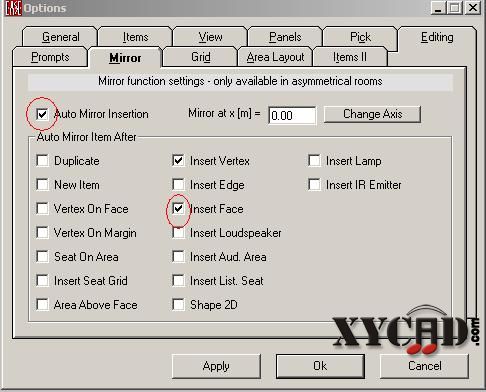
Task: Switch to the Prompts tab
Action: click(x=50, y=57)
